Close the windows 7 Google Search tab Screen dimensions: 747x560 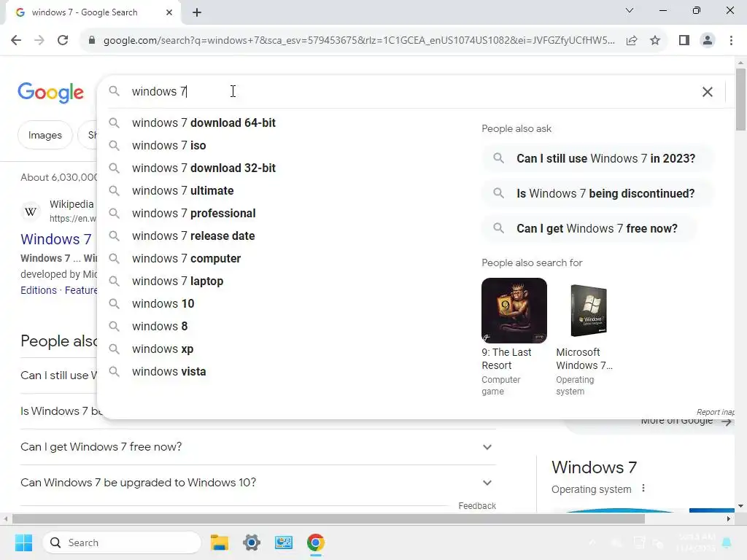pos(169,12)
